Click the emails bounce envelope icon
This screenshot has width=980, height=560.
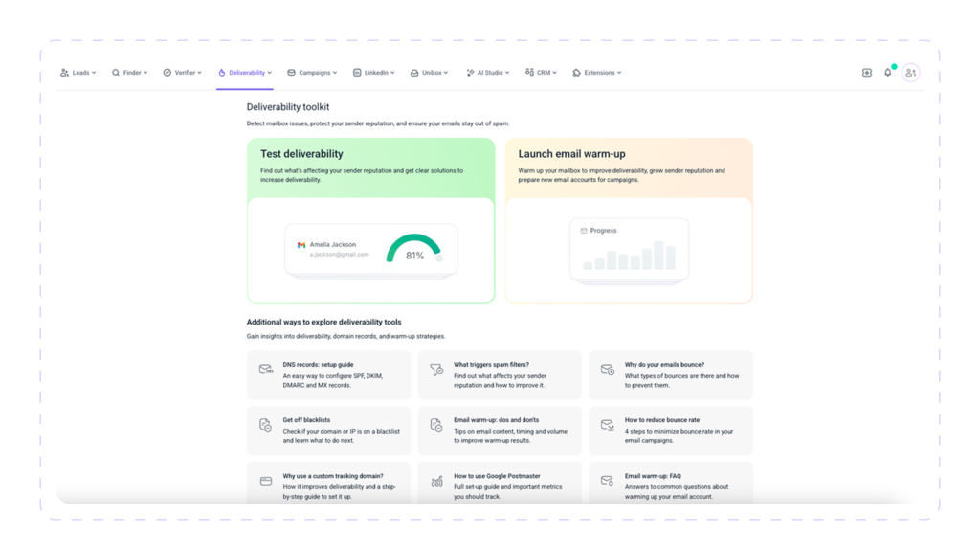coord(608,370)
